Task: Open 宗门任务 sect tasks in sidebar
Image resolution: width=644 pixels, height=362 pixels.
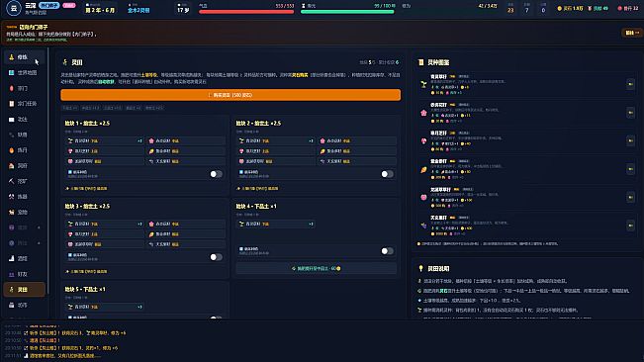Action: (x=24, y=104)
